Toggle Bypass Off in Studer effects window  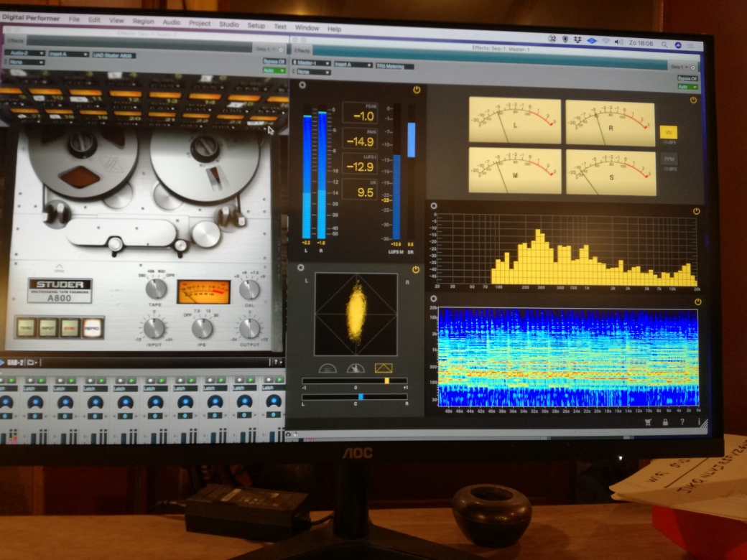pos(274,62)
